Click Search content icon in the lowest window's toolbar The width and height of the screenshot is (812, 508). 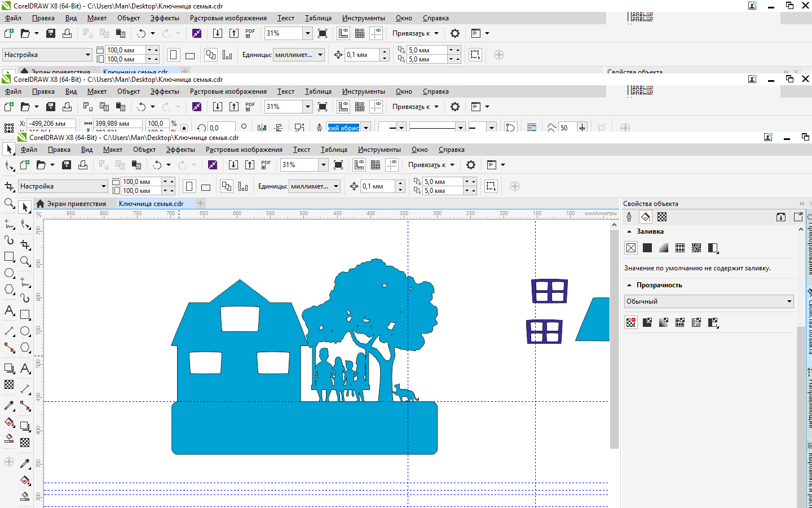pyautogui.click(x=213, y=165)
